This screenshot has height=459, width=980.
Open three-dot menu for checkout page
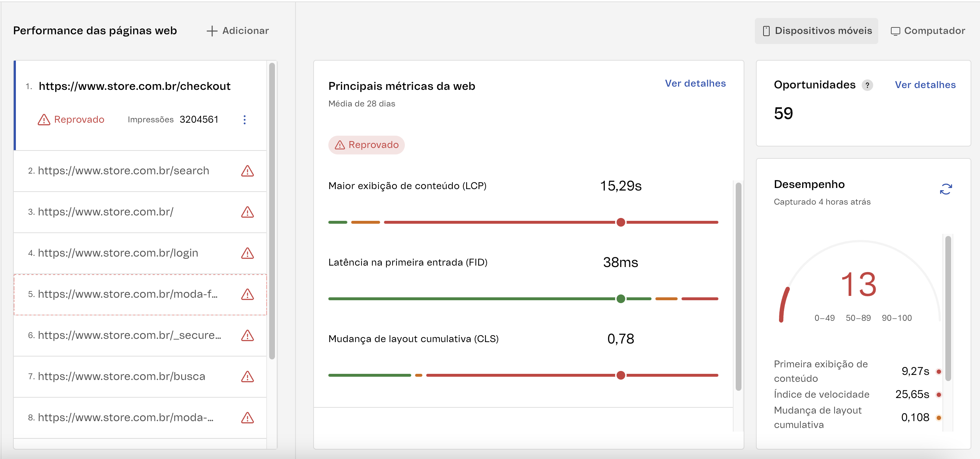point(245,120)
